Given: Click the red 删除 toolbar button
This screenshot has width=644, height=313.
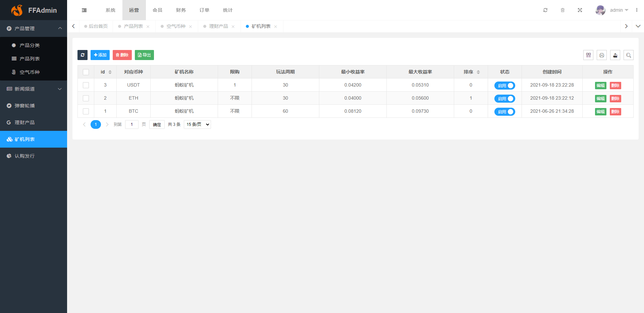Looking at the screenshot, I should 122,55.
